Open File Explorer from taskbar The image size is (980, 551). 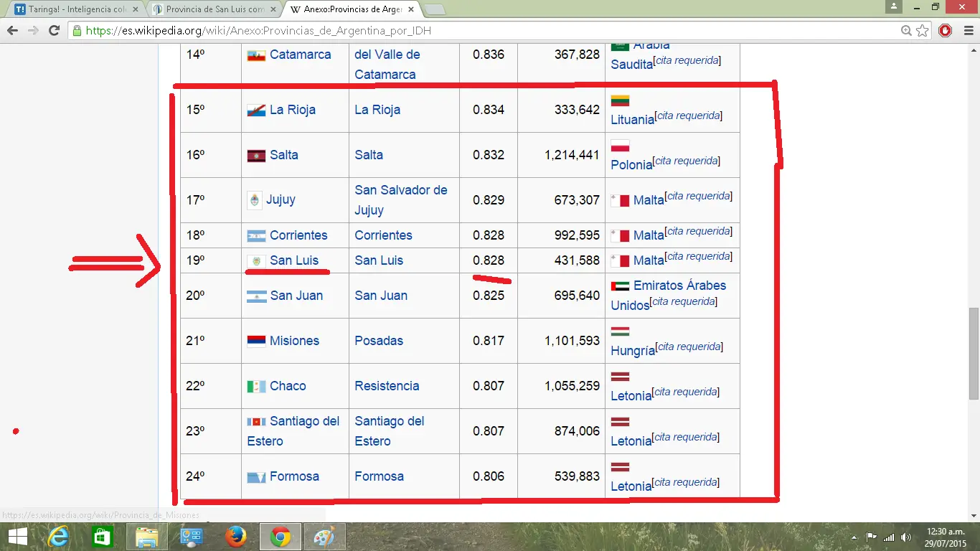(x=147, y=537)
